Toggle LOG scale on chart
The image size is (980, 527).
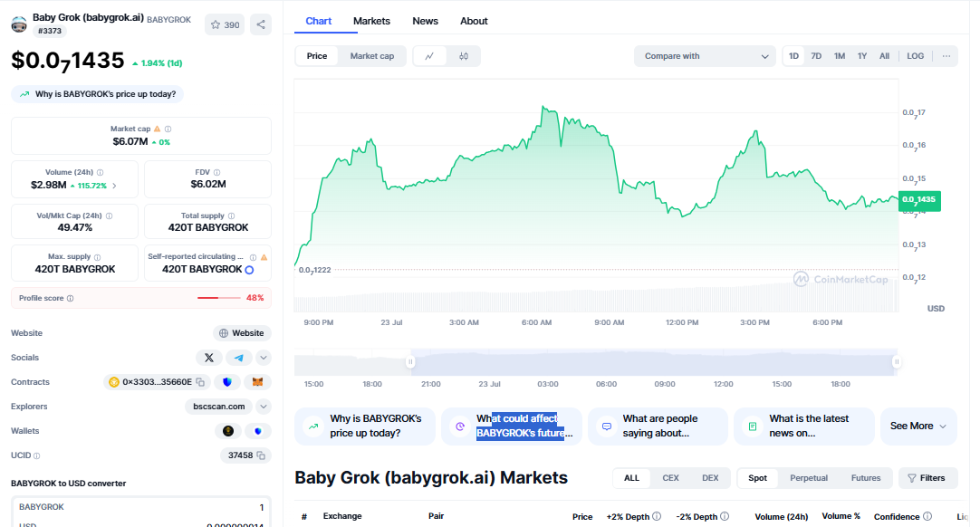pos(915,56)
